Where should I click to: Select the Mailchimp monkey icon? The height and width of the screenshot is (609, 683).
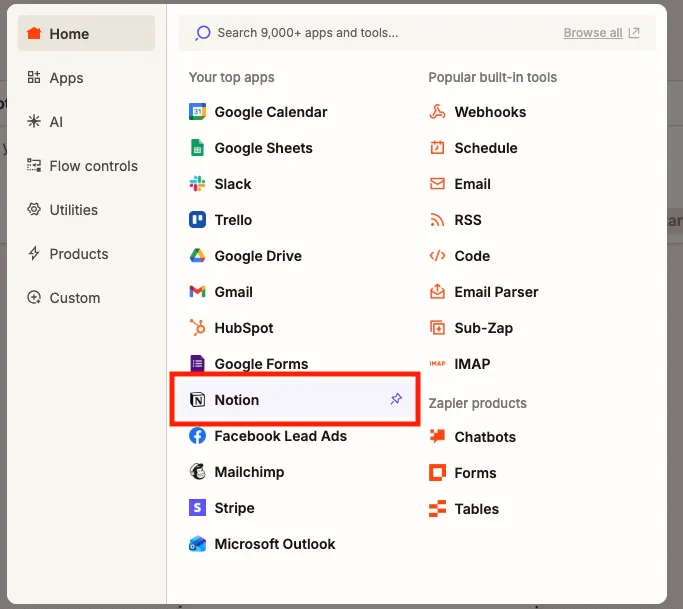[197, 471]
